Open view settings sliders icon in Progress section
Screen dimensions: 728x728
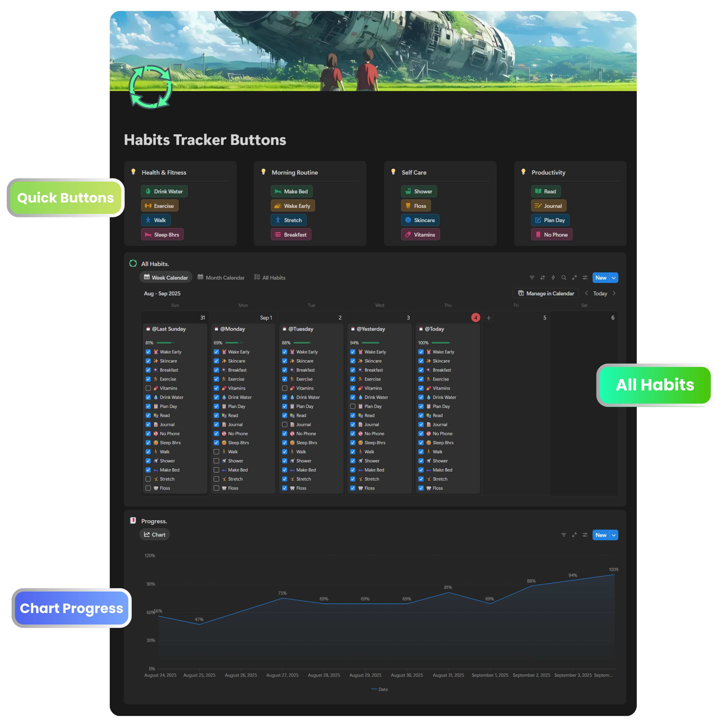coord(585,535)
